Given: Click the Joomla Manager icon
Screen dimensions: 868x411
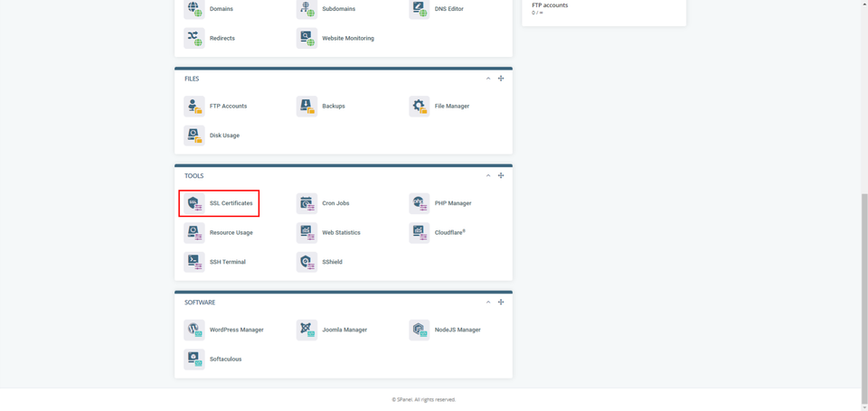Looking at the screenshot, I should [x=307, y=330].
